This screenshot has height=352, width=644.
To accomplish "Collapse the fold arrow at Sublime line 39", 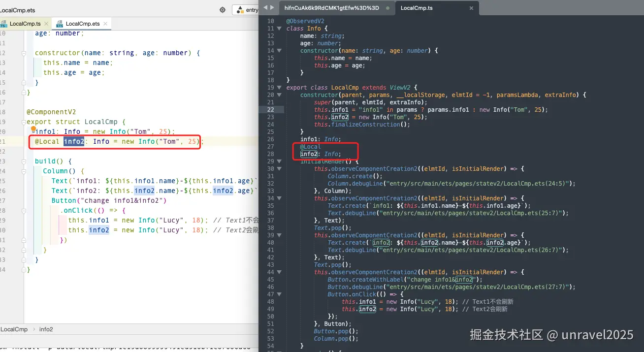I will click(279, 235).
